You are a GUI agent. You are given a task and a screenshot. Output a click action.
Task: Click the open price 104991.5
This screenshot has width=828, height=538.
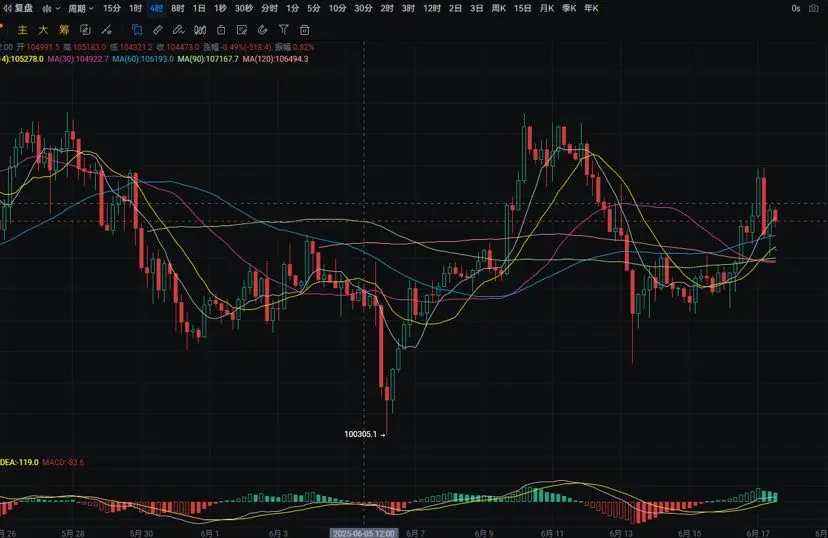(44, 48)
